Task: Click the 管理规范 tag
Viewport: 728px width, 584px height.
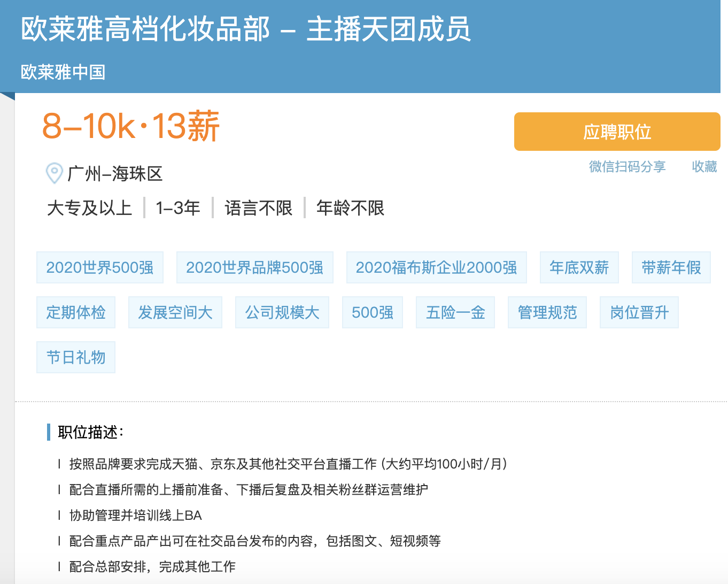Action: pyautogui.click(x=547, y=312)
